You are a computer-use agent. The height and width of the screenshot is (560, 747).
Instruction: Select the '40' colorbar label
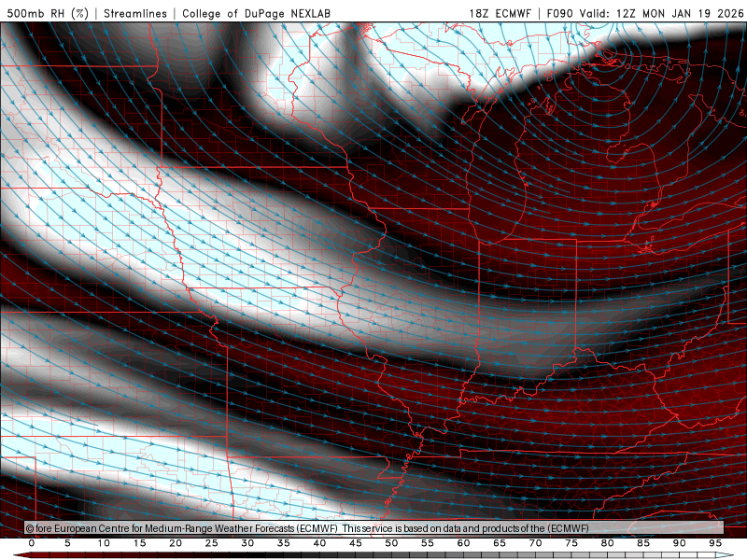click(319, 543)
